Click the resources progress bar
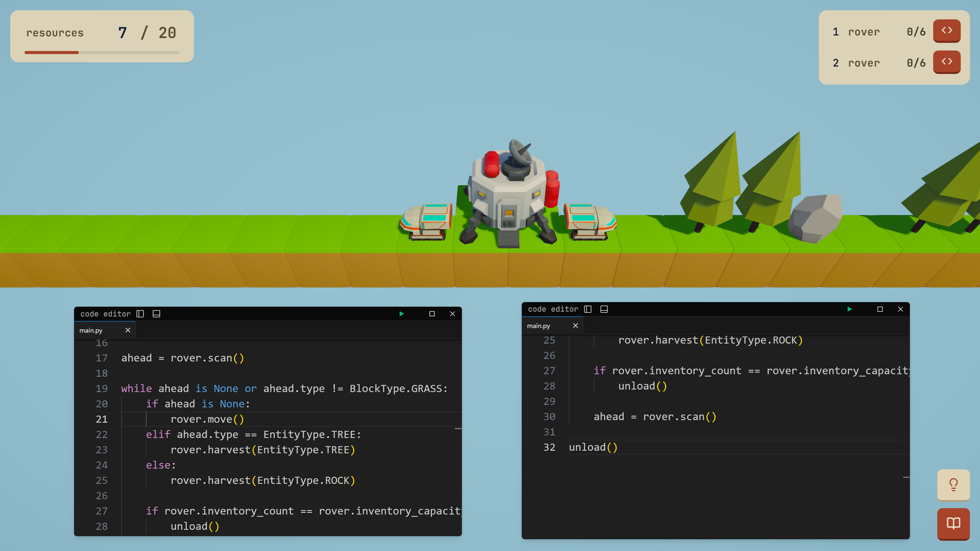The height and width of the screenshot is (551, 980). pyautogui.click(x=102, y=52)
